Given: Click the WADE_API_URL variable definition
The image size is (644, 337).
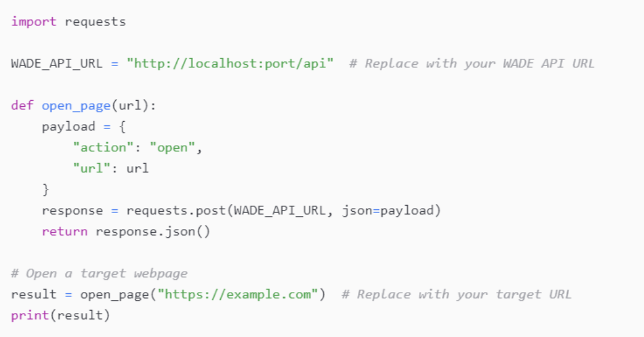Looking at the screenshot, I should (x=57, y=64).
